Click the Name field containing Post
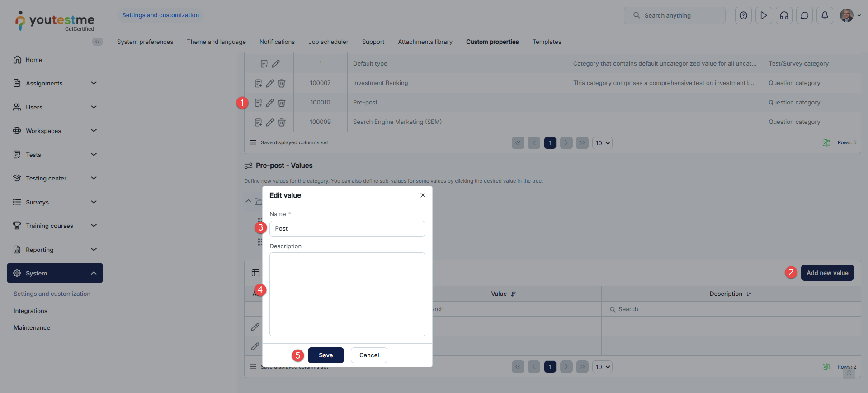Image resolution: width=868 pixels, height=393 pixels. point(347,228)
